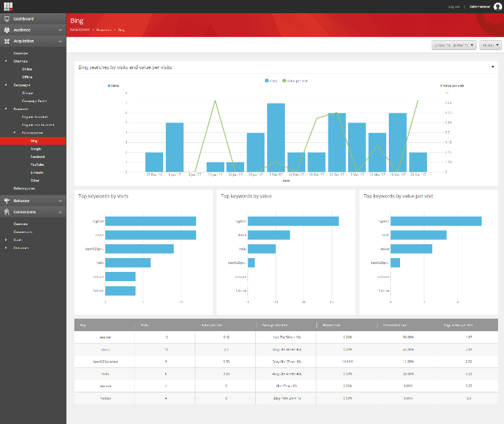Collapse the Acquisition section chevron
This screenshot has width=504, height=424.
tap(61, 41)
